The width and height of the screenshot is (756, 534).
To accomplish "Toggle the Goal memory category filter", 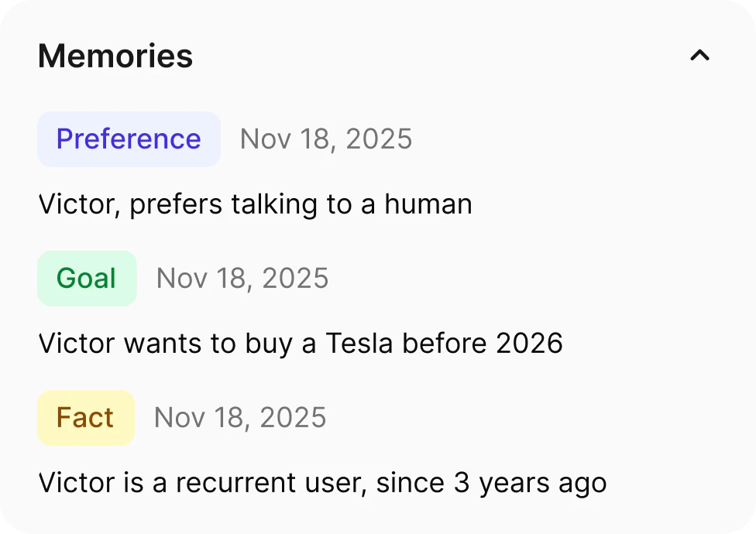I will point(87,278).
